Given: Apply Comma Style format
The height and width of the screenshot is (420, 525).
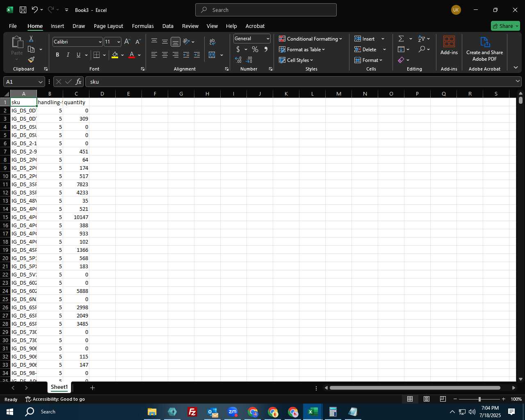Looking at the screenshot, I should [266, 49].
